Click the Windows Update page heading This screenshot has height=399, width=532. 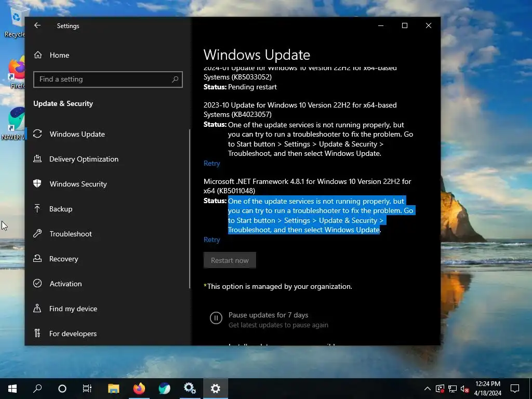click(x=257, y=55)
